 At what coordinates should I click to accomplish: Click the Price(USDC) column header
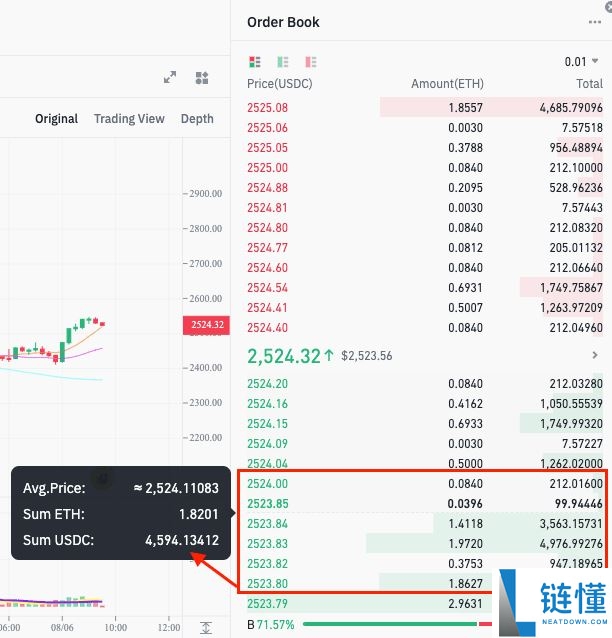click(280, 84)
